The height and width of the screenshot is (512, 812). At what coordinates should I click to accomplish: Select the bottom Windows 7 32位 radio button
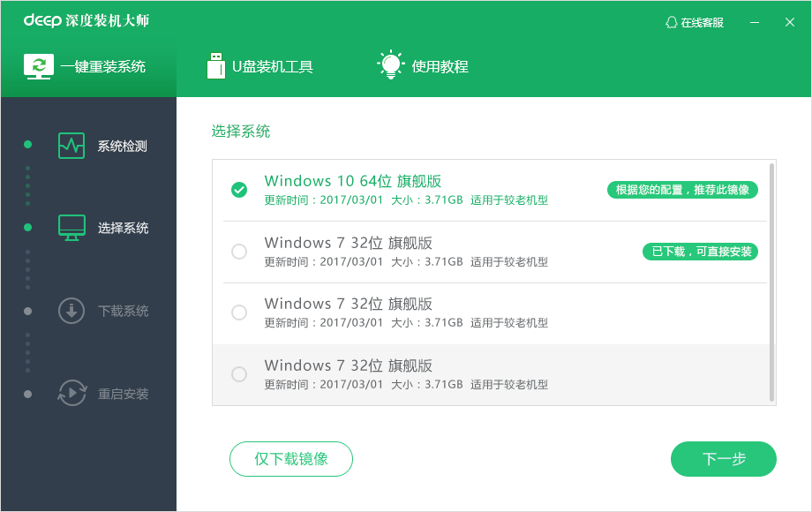[x=238, y=373]
